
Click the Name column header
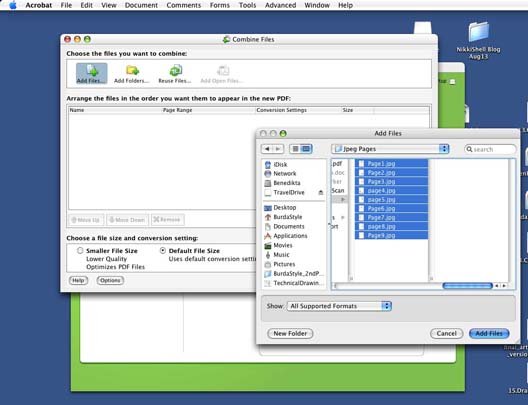point(115,110)
